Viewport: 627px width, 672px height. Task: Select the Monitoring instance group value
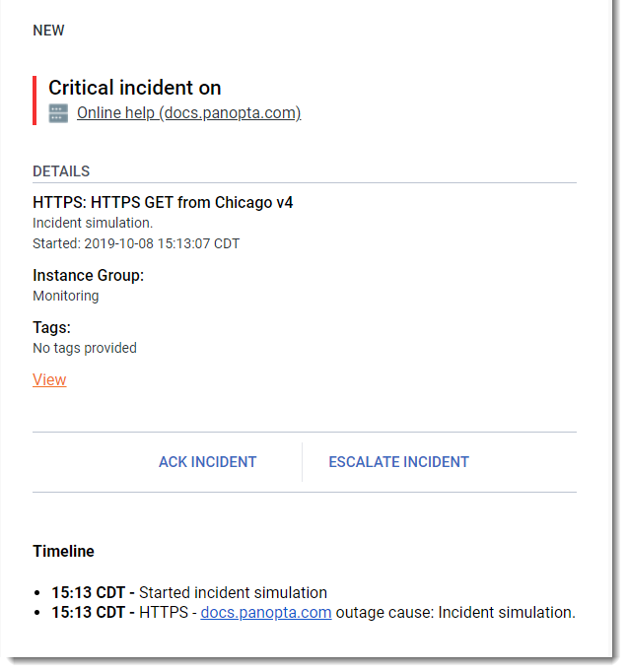[x=65, y=296]
